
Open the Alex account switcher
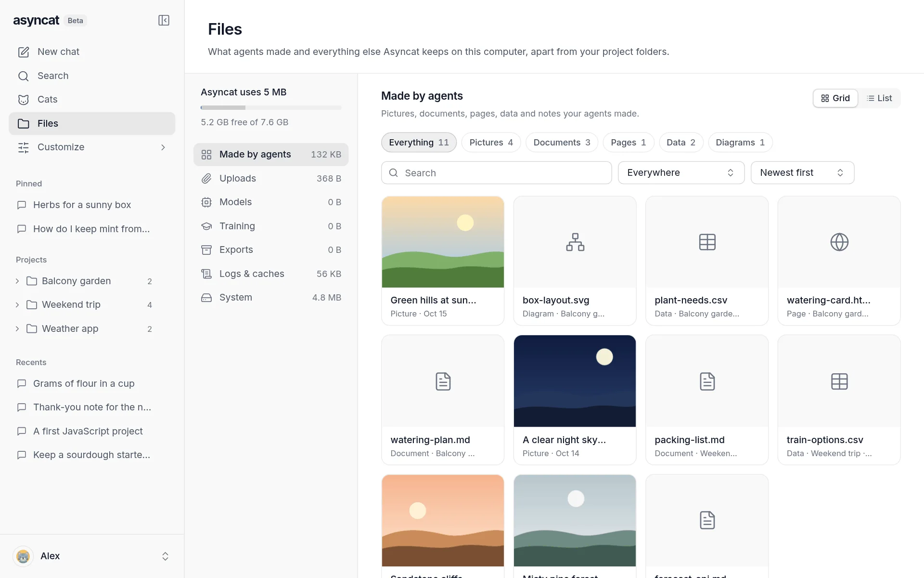tap(92, 556)
